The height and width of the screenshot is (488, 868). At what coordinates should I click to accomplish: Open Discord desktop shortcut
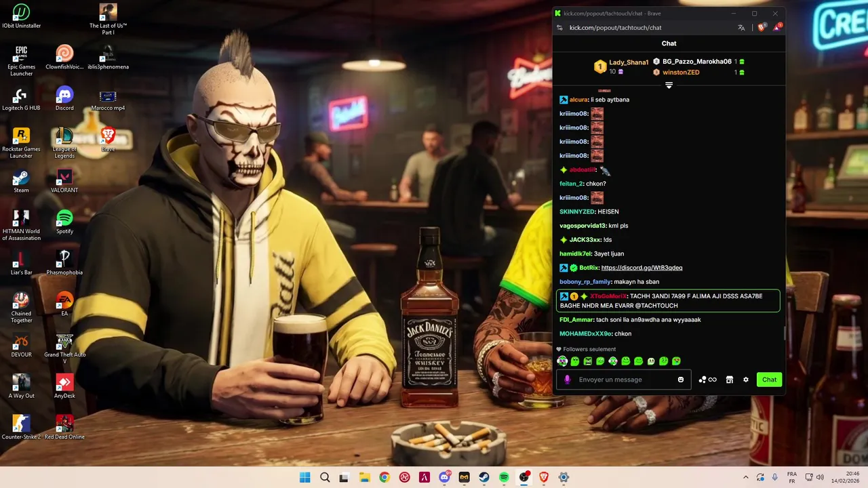pyautogui.click(x=64, y=99)
